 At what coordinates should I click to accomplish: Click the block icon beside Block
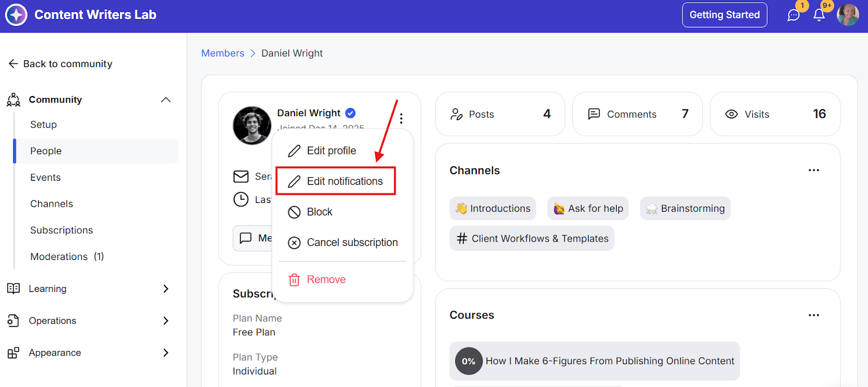(294, 212)
